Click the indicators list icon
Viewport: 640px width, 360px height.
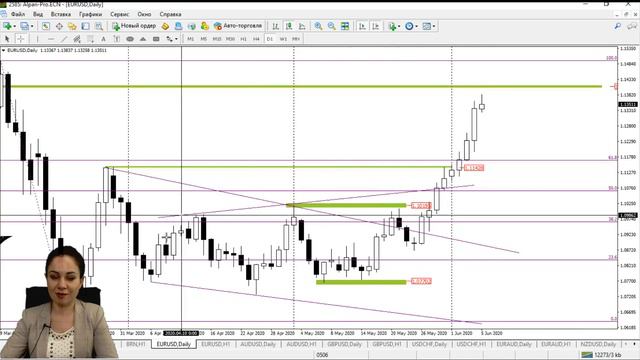pyautogui.click(x=392, y=26)
